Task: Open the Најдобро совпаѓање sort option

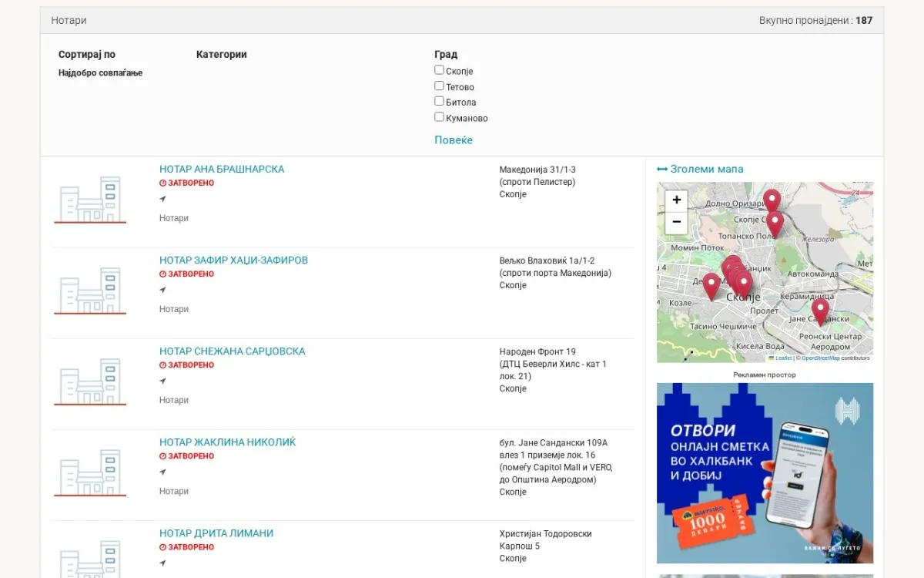Action: pyautogui.click(x=101, y=73)
